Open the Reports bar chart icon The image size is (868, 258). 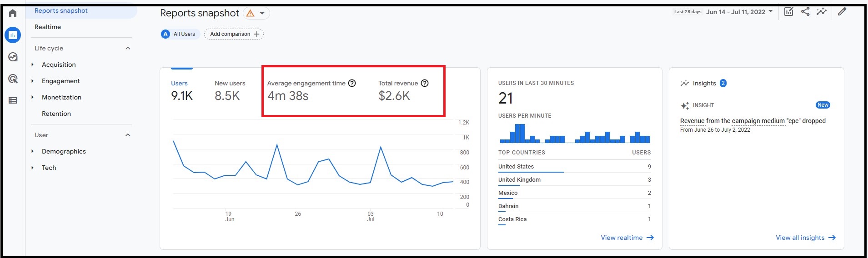(13, 35)
